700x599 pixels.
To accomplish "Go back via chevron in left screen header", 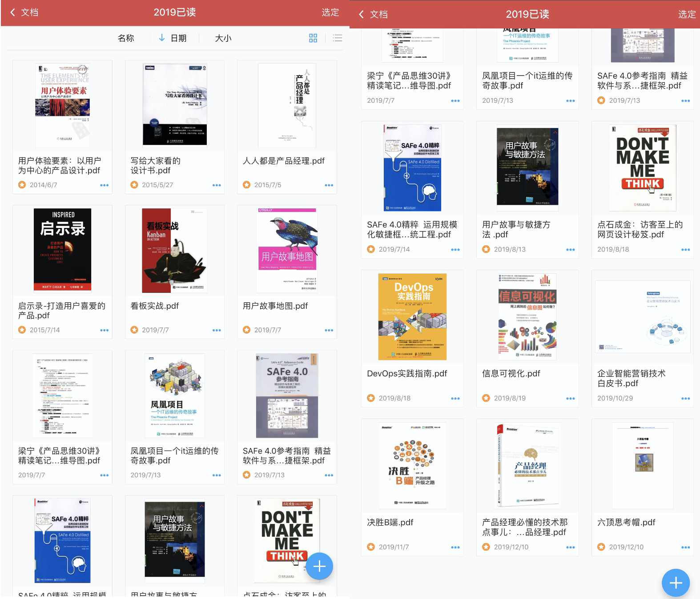I will [12, 12].
